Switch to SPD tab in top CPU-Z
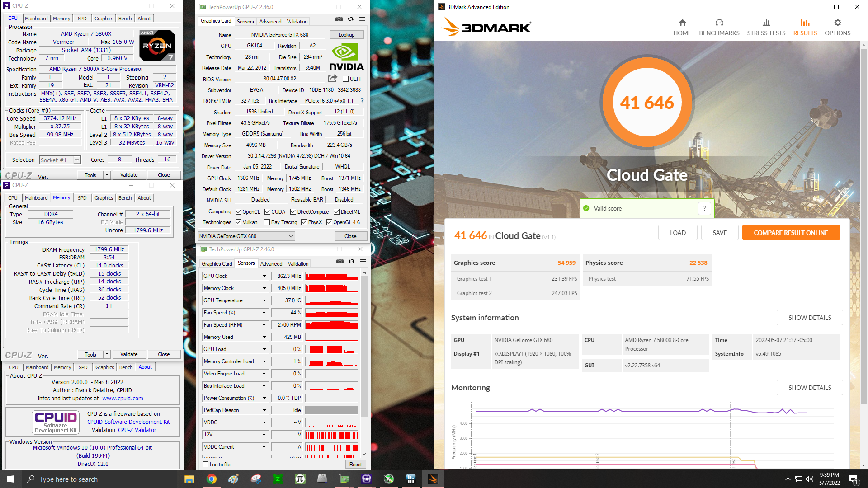The height and width of the screenshot is (488, 868). coord(82,19)
